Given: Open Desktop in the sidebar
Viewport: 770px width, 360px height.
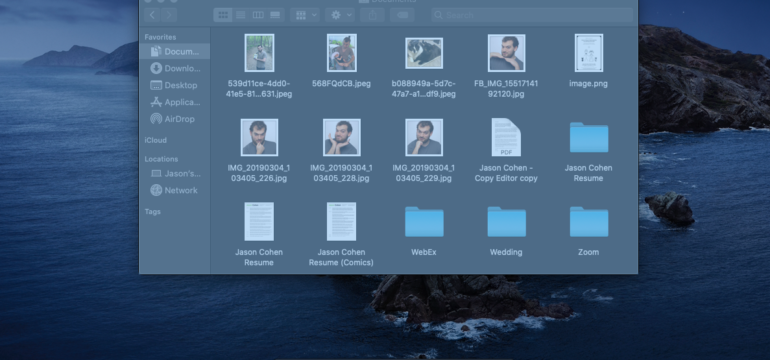Looking at the screenshot, I should 175,85.
